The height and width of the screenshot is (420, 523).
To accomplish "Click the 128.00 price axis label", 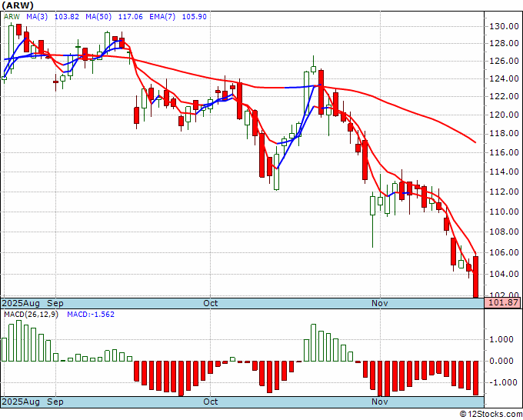I will (x=504, y=43).
